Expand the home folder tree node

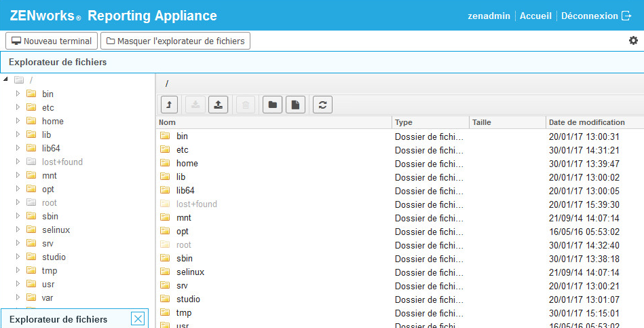click(18, 121)
